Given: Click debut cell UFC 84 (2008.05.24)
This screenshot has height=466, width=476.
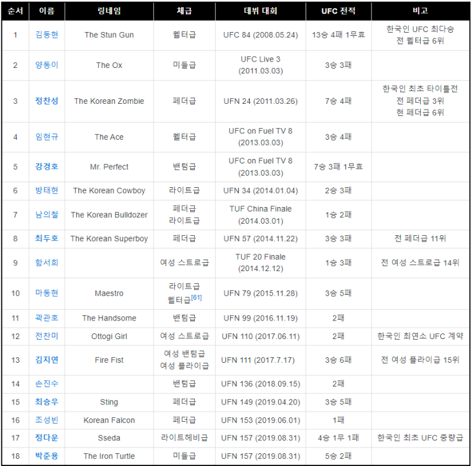Looking at the screenshot, I should tap(261, 35).
